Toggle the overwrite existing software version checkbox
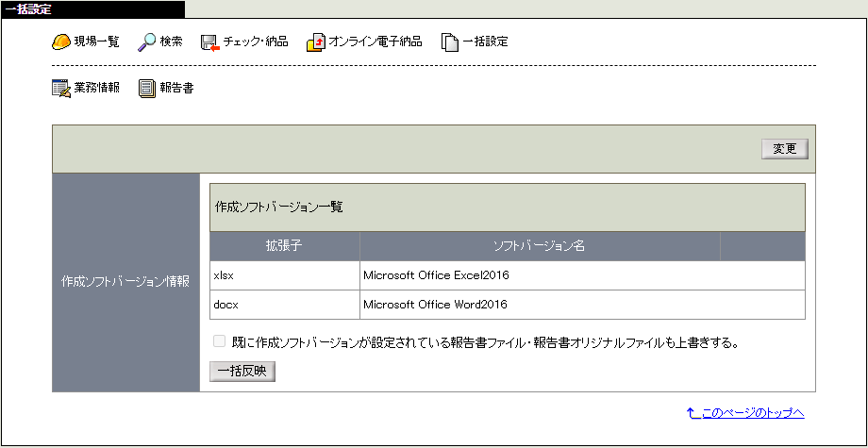 coord(219,341)
